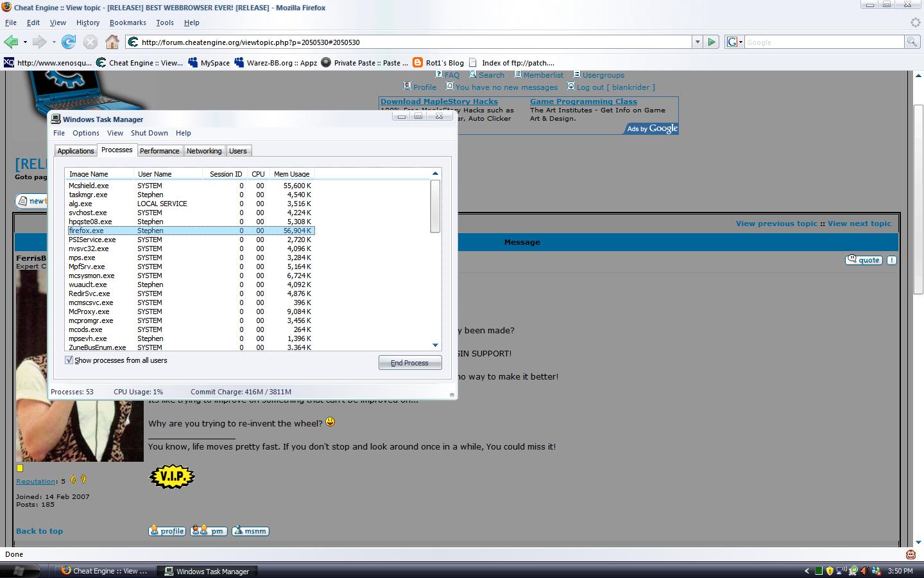Image resolution: width=924 pixels, height=578 pixels.
Task: Click the Stop loading icon
Action: (x=90, y=42)
